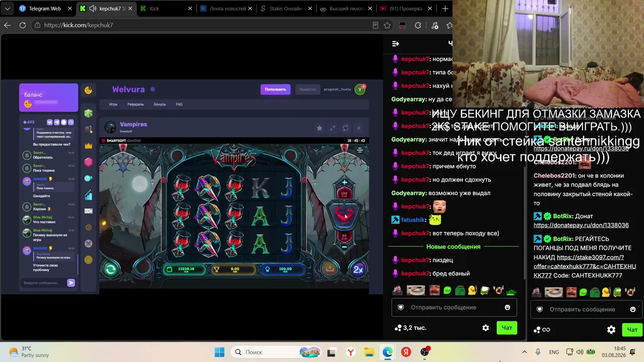644x362 pixels.
Task: Open the browser extensions puzzle icon
Action: tap(418, 25)
